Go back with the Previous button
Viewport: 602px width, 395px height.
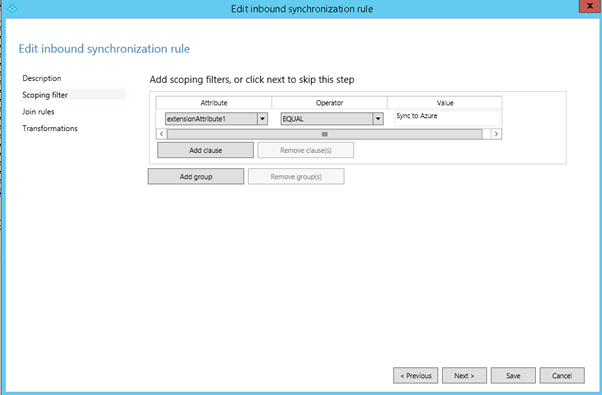pyautogui.click(x=416, y=375)
